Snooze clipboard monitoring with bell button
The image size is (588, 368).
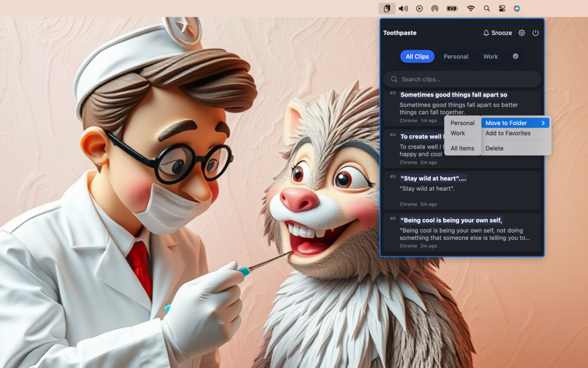pos(497,33)
